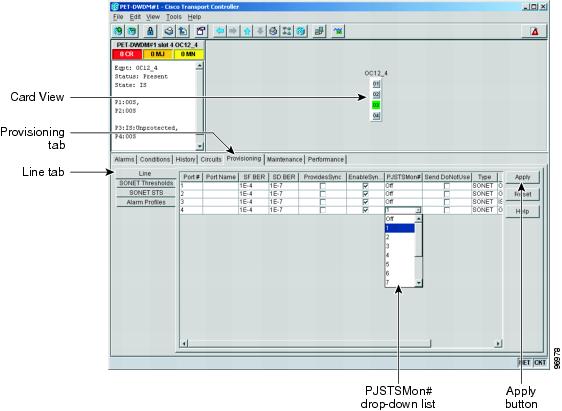
Task: Click dropdown list scroll down arrow
Action: [418, 283]
